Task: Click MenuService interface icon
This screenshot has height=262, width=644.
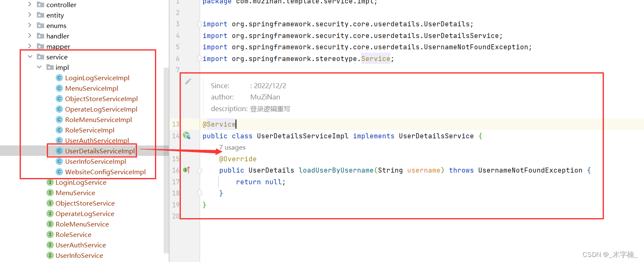Action: click(50, 193)
